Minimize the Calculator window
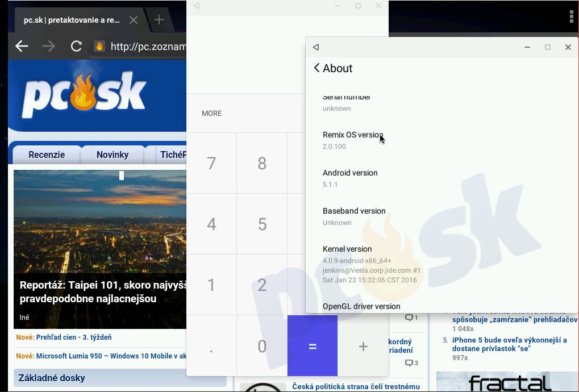Viewport: 579px width, 392px height. [x=338, y=6]
